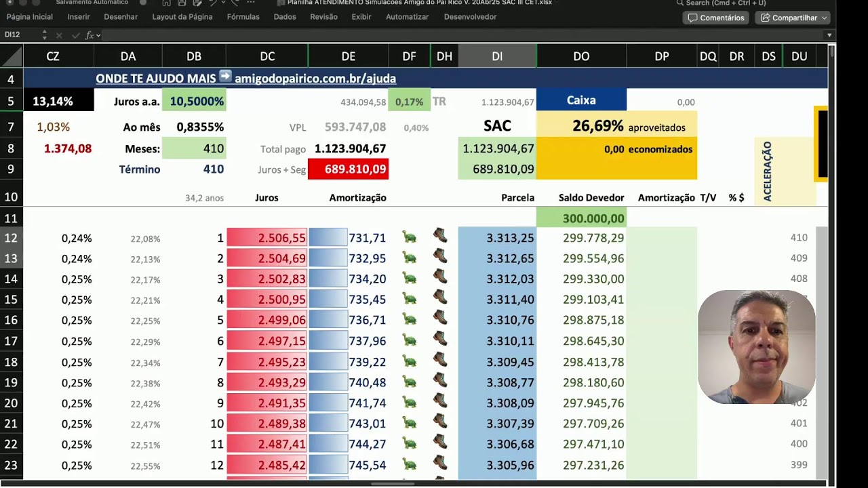Go to the Fórmulas tab
This screenshot has width=868, height=488.
pyautogui.click(x=243, y=17)
